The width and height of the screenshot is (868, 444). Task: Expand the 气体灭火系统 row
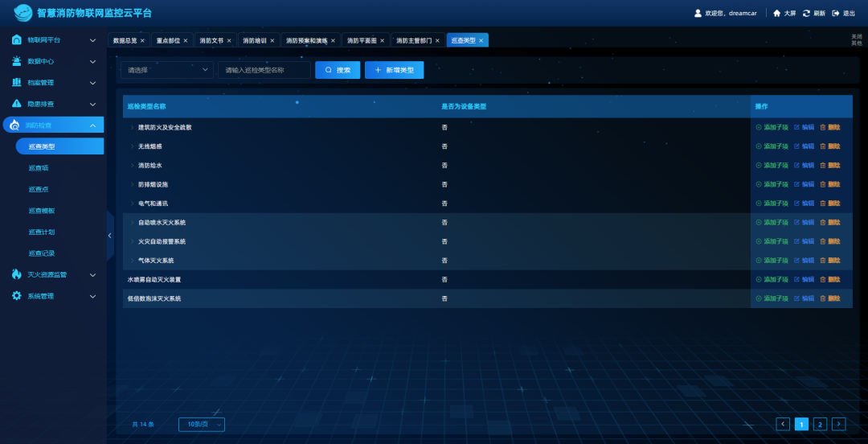[x=133, y=261]
